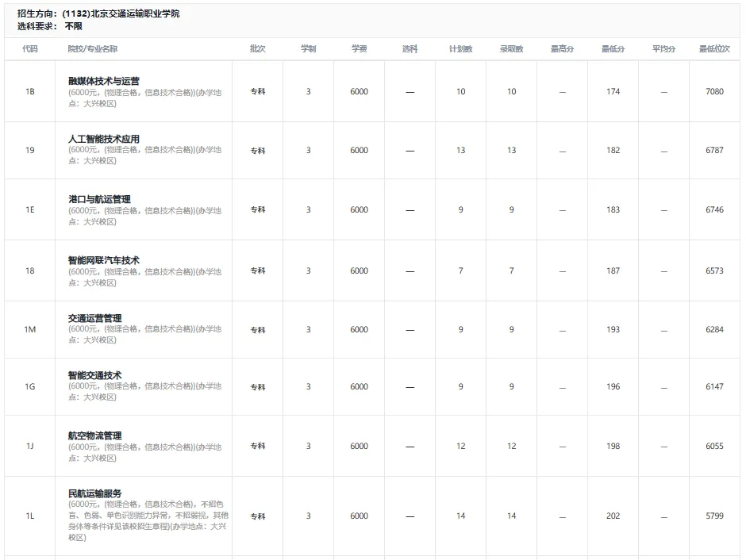Select the 航空物流管理 major name

pyautogui.click(x=94, y=435)
